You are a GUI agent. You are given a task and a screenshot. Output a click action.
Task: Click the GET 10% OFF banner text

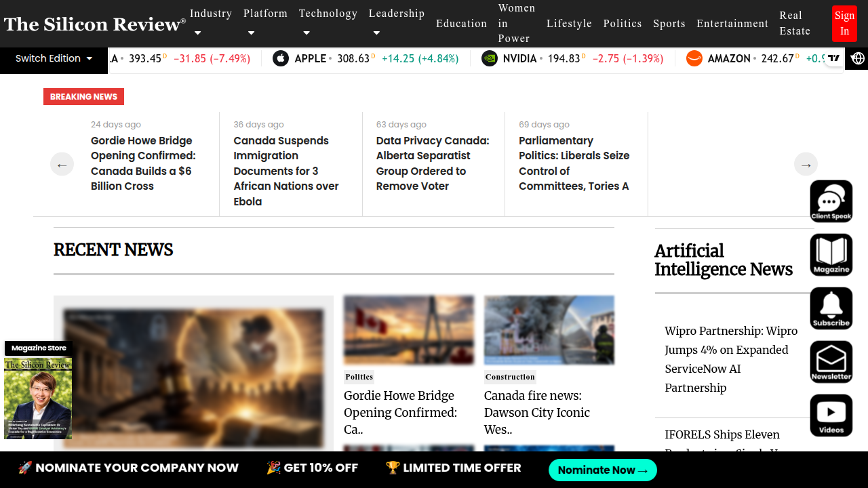click(x=312, y=468)
